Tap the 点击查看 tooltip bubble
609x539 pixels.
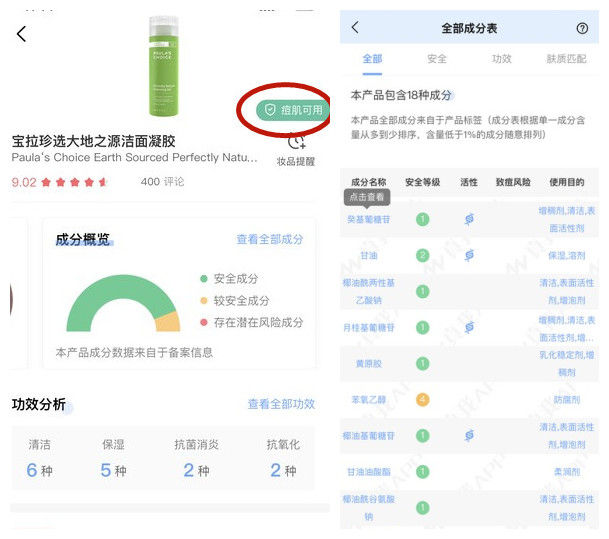367,197
